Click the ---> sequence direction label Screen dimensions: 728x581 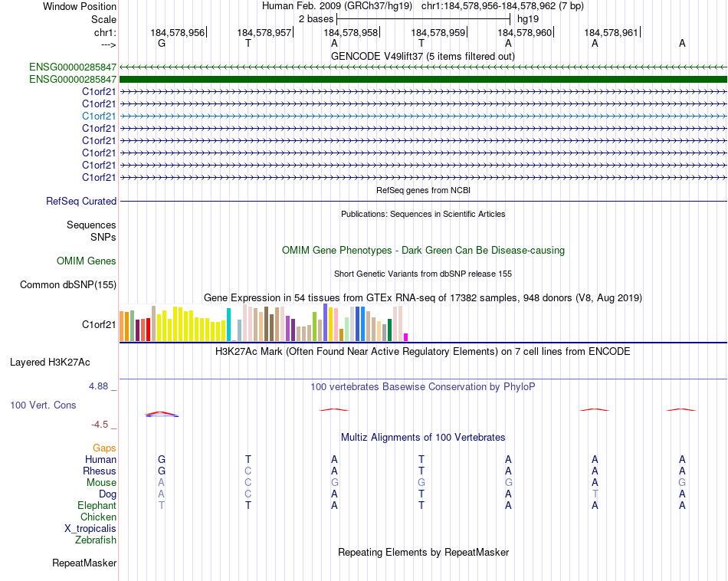click(x=108, y=44)
